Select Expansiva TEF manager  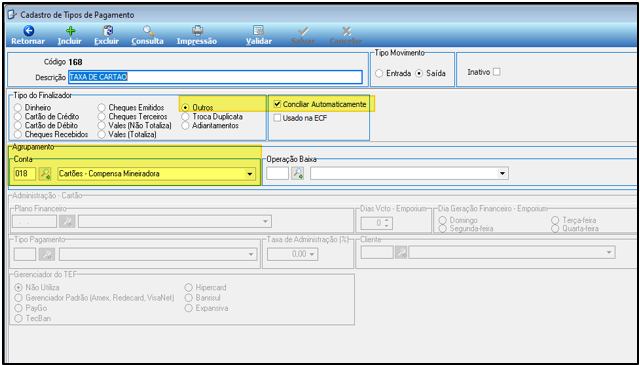(188, 308)
